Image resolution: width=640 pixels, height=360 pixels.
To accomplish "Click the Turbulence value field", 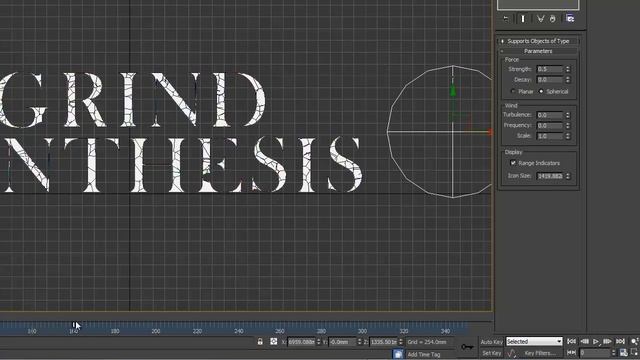I will coord(550,115).
